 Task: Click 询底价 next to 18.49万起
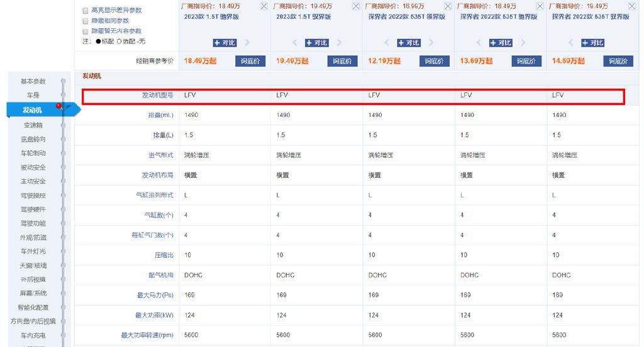(x=250, y=61)
